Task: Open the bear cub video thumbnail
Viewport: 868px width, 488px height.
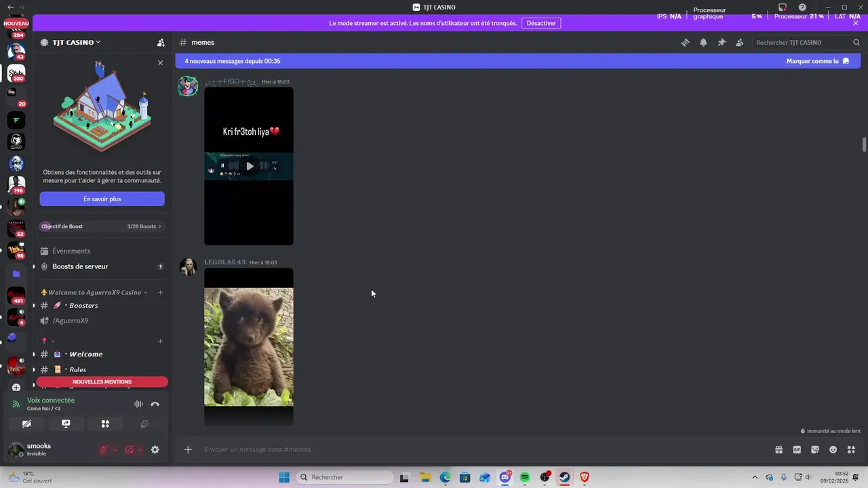Action: [249, 347]
